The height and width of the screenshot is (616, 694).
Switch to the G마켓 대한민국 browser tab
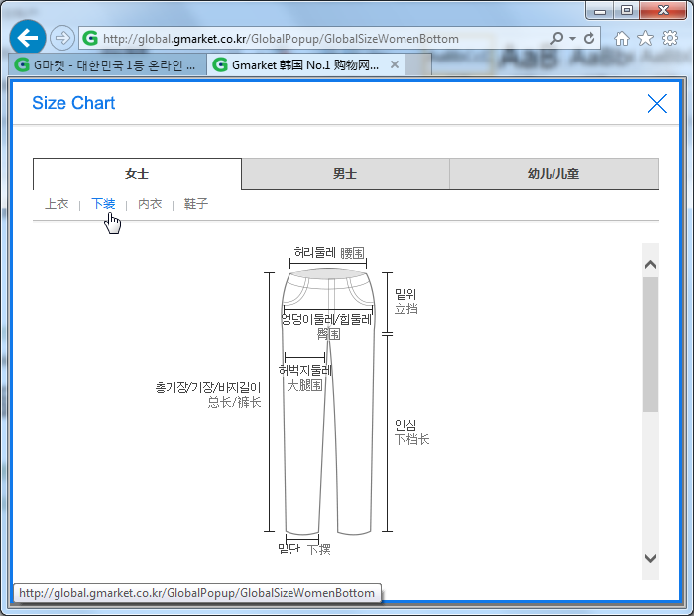pyautogui.click(x=109, y=64)
